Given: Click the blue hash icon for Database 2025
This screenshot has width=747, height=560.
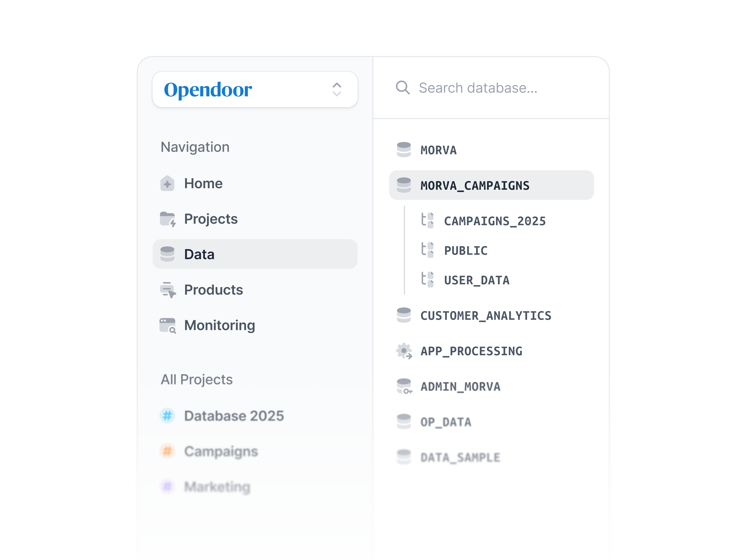Looking at the screenshot, I should point(167,416).
